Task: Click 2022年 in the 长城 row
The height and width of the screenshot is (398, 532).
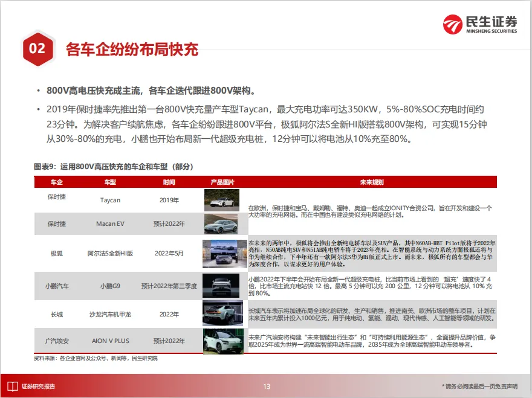Action: [169, 314]
